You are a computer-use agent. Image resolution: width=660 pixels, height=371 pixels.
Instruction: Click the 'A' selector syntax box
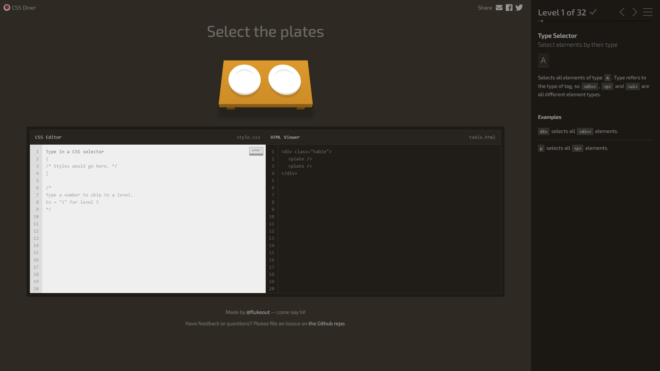coord(543,61)
